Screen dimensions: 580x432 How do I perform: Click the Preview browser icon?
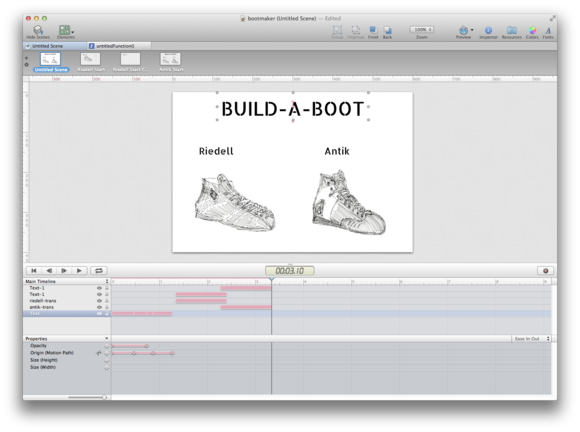click(463, 30)
